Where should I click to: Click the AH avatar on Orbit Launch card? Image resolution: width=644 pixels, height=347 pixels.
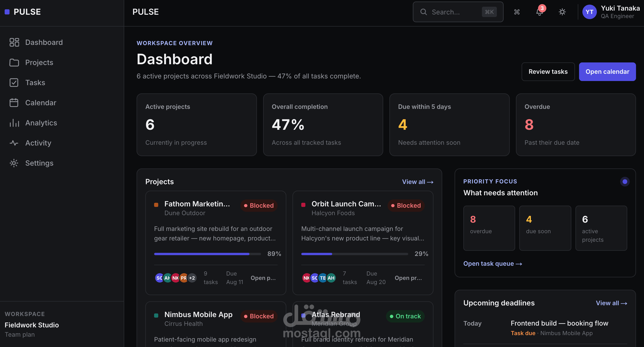(x=331, y=278)
